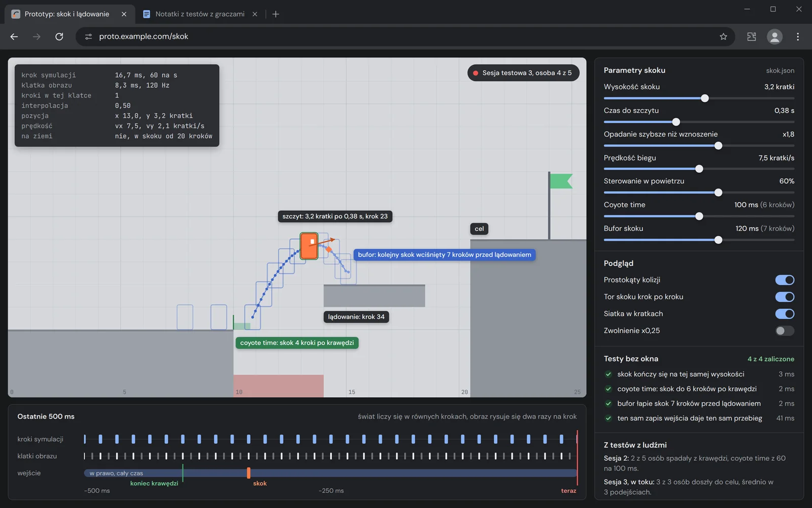The width and height of the screenshot is (812, 508).
Task: Open the user profile avatar
Action: [774, 37]
